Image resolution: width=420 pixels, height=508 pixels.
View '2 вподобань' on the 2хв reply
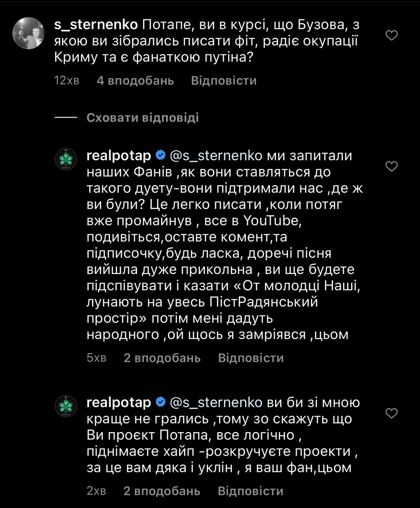click(162, 491)
